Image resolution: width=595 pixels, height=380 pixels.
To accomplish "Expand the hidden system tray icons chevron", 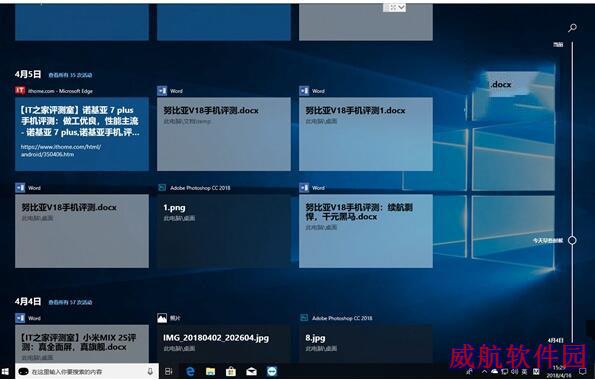I will 484,372.
